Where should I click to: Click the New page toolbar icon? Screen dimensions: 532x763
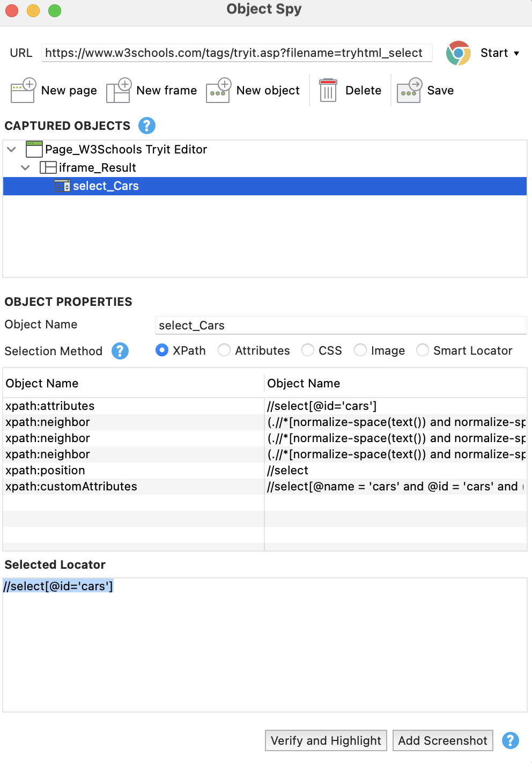tap(22, 90)
